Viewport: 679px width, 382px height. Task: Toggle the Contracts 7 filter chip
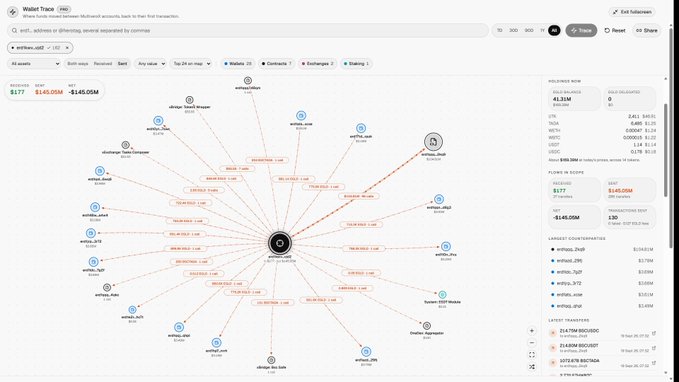(x=277, y=64)
